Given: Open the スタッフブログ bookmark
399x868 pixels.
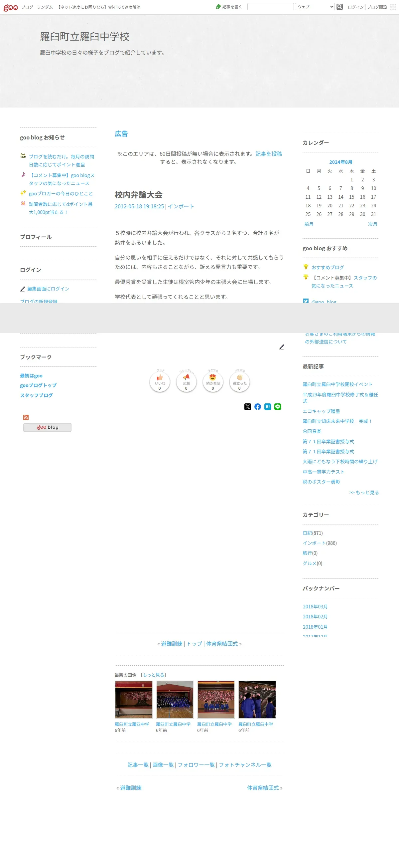Looking at the screenshot, I should pos(36,395).
